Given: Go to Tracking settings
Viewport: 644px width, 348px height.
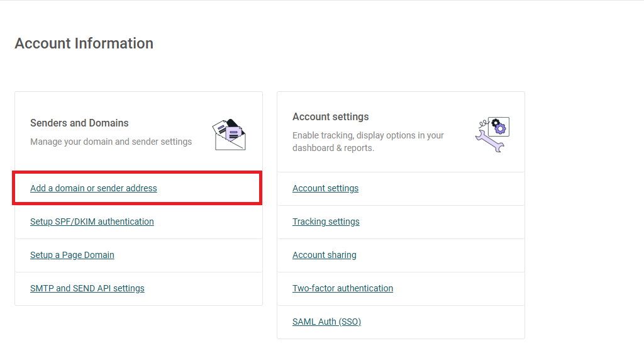Looking at the screenshot, I should click(326, 222).
